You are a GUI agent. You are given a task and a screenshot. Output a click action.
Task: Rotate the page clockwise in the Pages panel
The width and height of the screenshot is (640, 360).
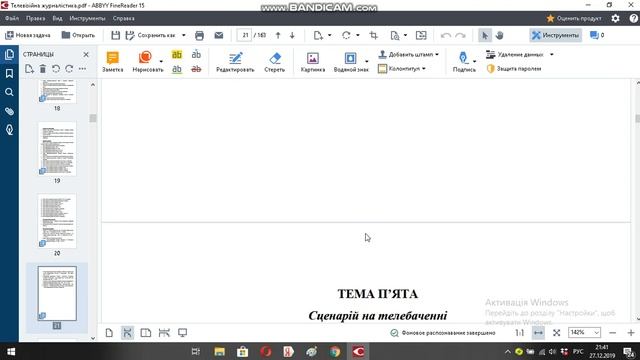coord(69,69)
